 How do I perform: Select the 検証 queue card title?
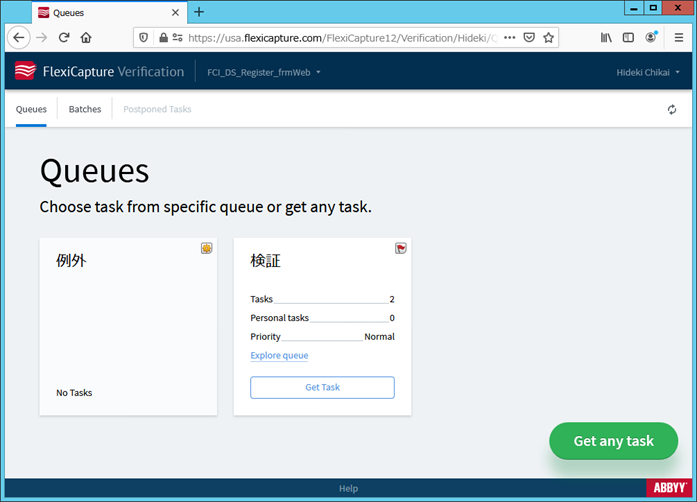click(265, 261)
